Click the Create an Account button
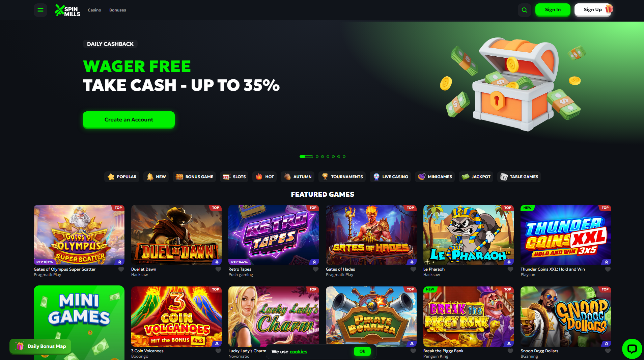The width and height of the screenshot is (644, 360). [x=129, y=120]
